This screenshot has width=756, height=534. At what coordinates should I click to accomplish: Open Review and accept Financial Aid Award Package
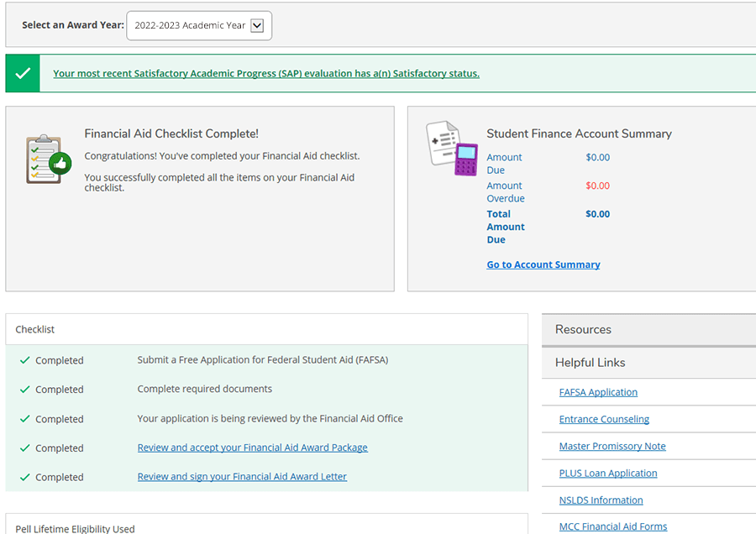(253, 448)
